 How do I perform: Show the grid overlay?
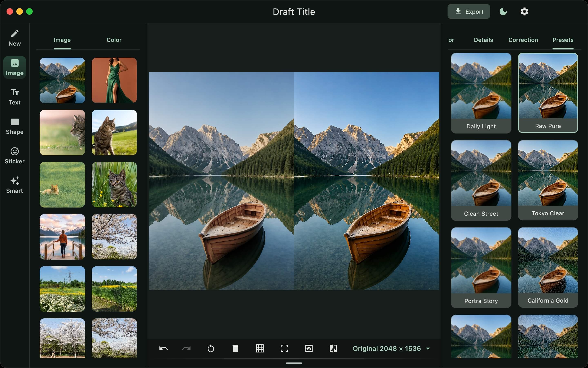260,349
